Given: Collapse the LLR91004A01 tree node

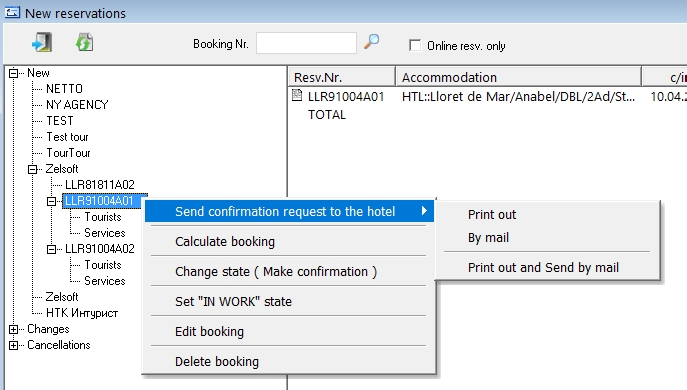Looking at the screenshot, I should (x=52, y=201).
